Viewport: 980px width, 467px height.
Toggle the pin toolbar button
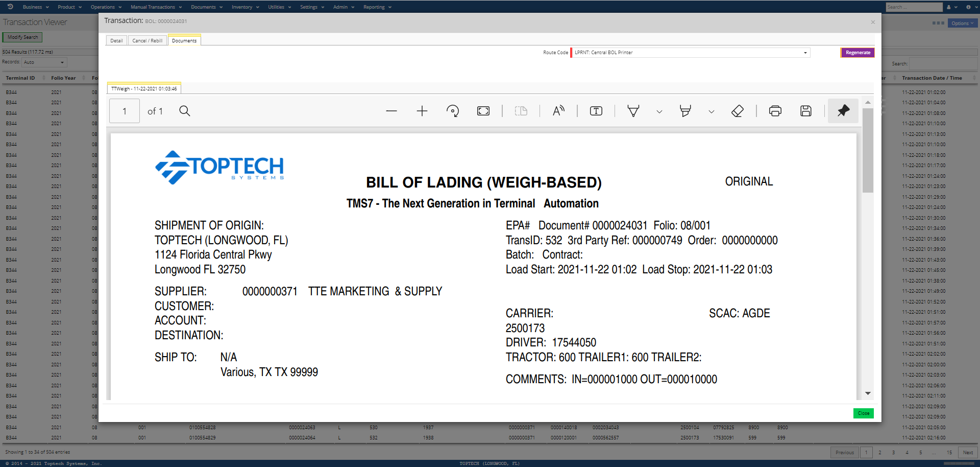[843, 111]
